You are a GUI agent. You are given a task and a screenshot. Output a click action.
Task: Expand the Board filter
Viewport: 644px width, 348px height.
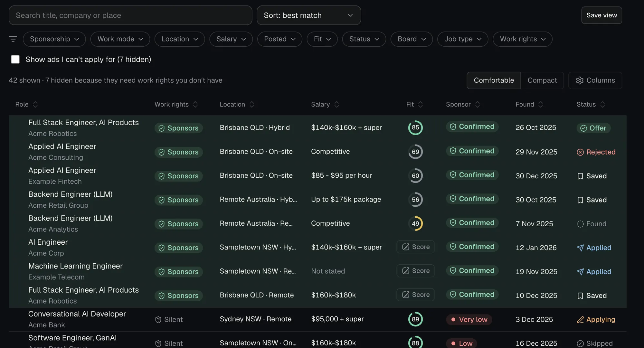[412, 39]
